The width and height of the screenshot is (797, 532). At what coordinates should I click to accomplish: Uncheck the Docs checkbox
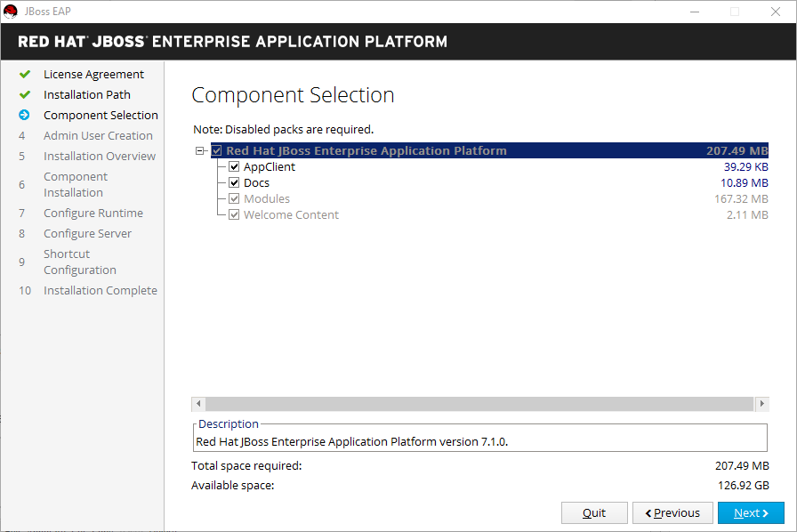tap(234, 182)
